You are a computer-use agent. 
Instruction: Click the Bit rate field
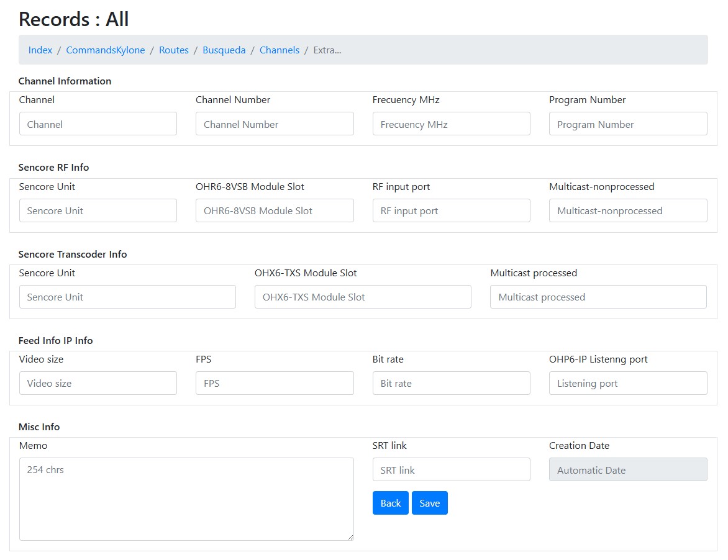451,384
